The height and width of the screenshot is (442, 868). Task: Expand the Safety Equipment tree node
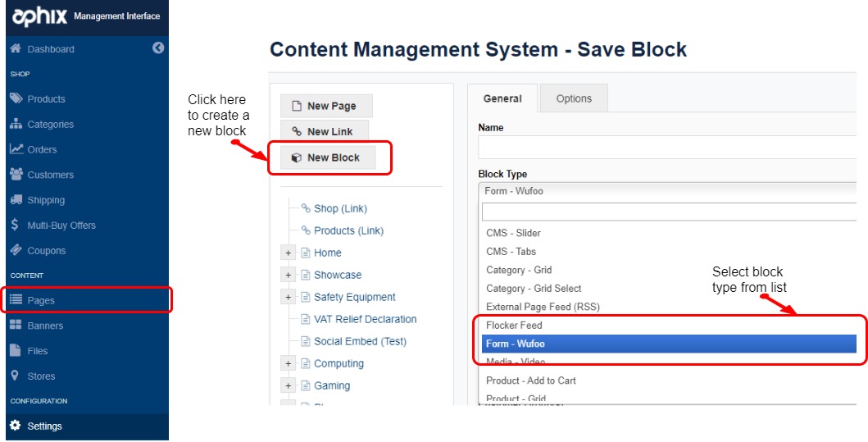(x=289, y=298)
